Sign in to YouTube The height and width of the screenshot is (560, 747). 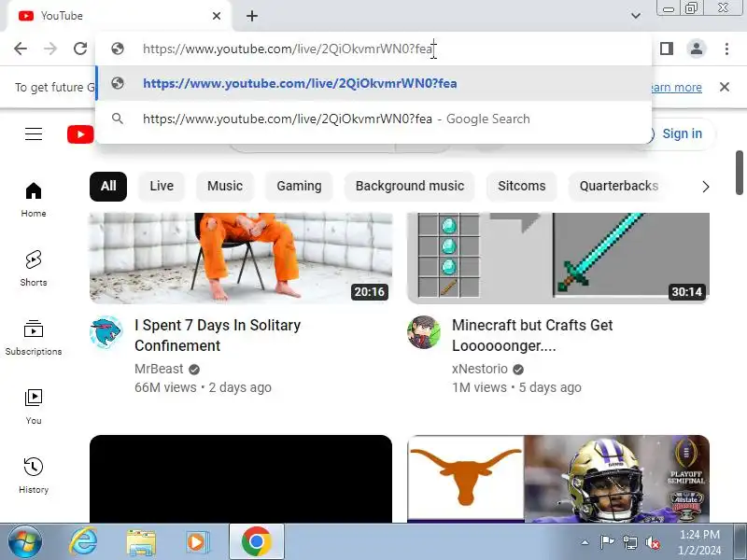tap(682, 133)
